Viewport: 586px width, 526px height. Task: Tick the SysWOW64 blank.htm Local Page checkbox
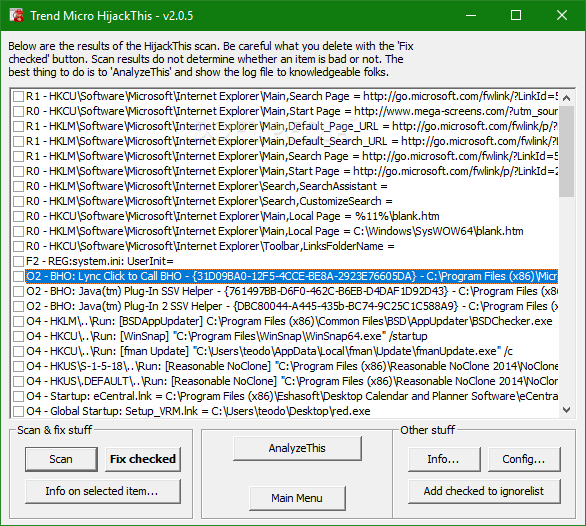click(18, 231)
